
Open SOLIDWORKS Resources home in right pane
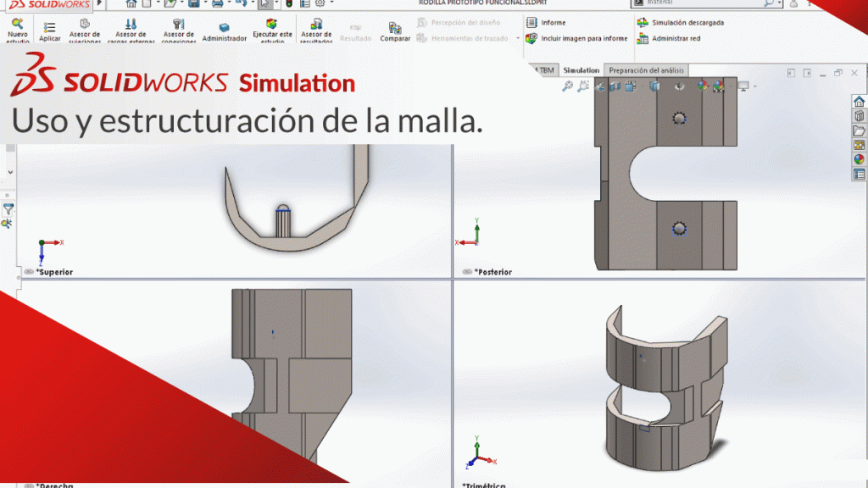click(x=859, y=100)
